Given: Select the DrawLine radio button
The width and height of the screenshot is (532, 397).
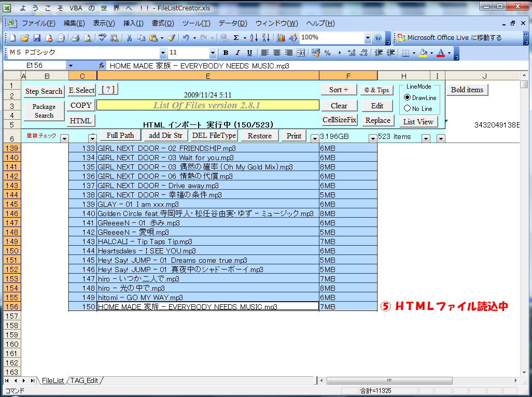Looking at the screenshot, I should (407, 97).
